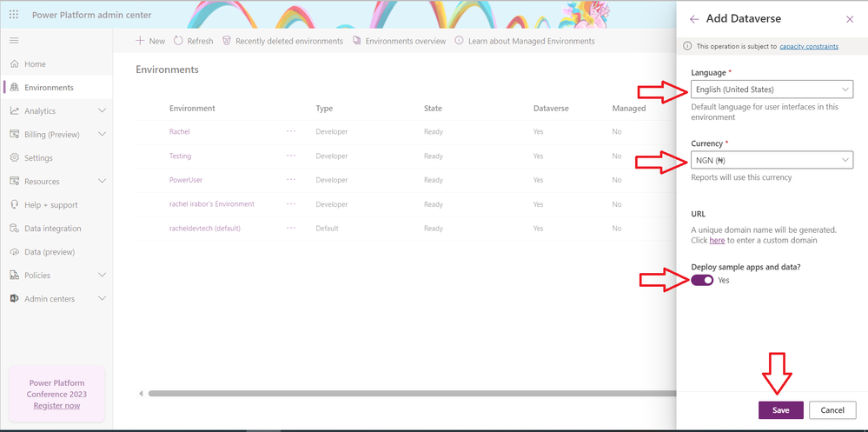Screen dimensions: 868x432
Task: Collapse navigation with hamburger menu icon
Action: (15, 41)
